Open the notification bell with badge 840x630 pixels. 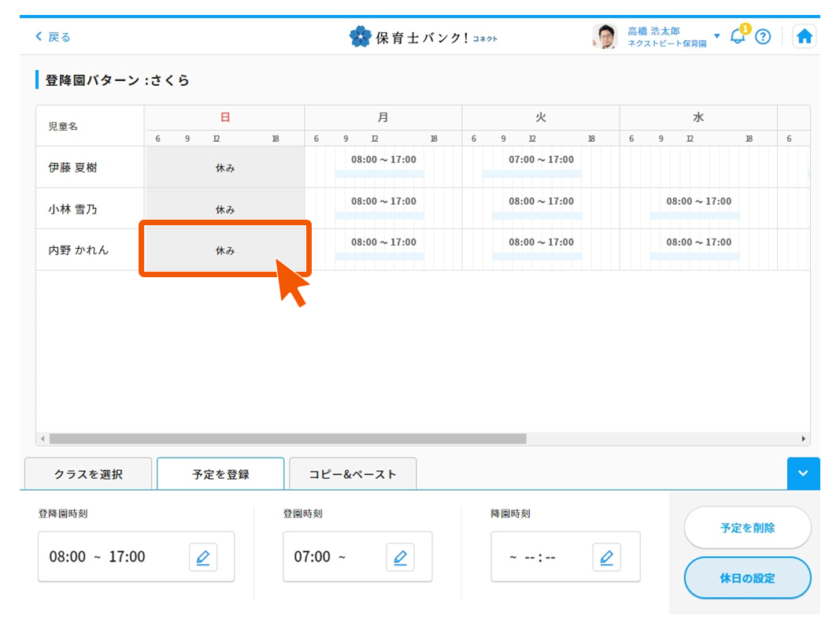point(738,36)
